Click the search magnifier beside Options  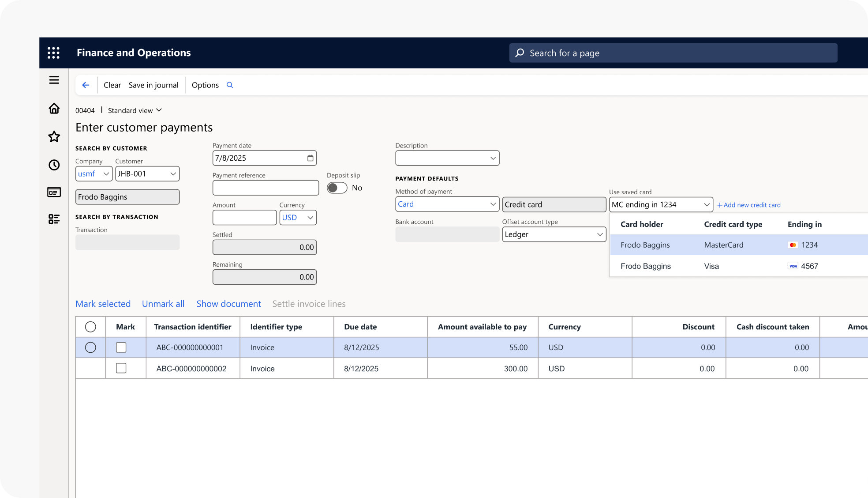pyautogui.click(x=230, y=85)
